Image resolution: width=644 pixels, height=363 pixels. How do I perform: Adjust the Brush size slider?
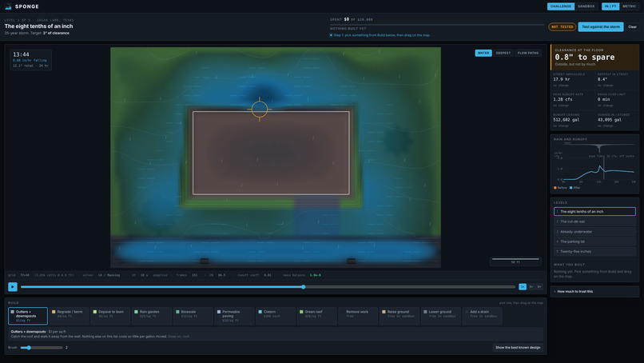[41, 348]
